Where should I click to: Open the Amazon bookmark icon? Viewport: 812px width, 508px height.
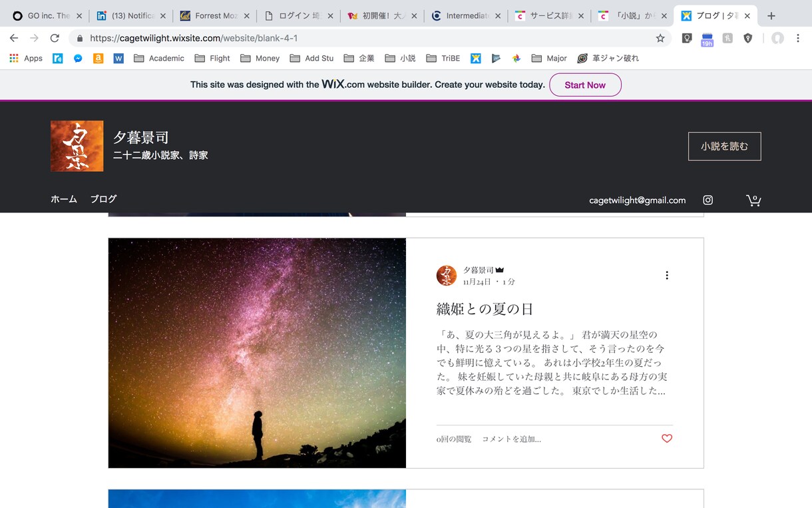click(98, 59)
